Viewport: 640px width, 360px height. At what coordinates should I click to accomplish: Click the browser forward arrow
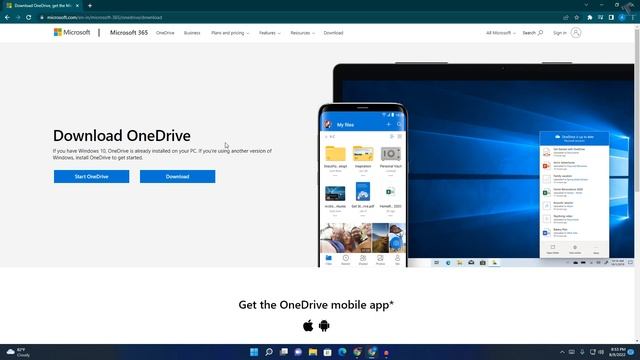pyautogui.click(x=18, y=18)
